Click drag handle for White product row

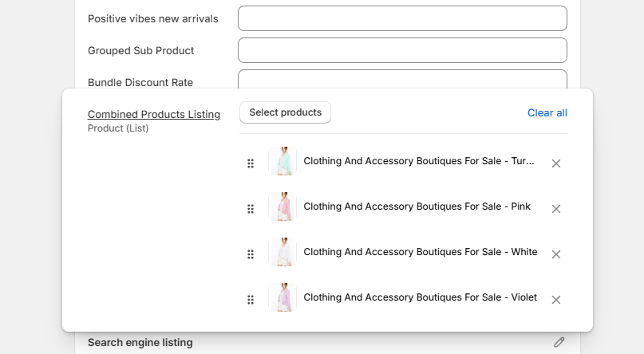pos(251,254)
